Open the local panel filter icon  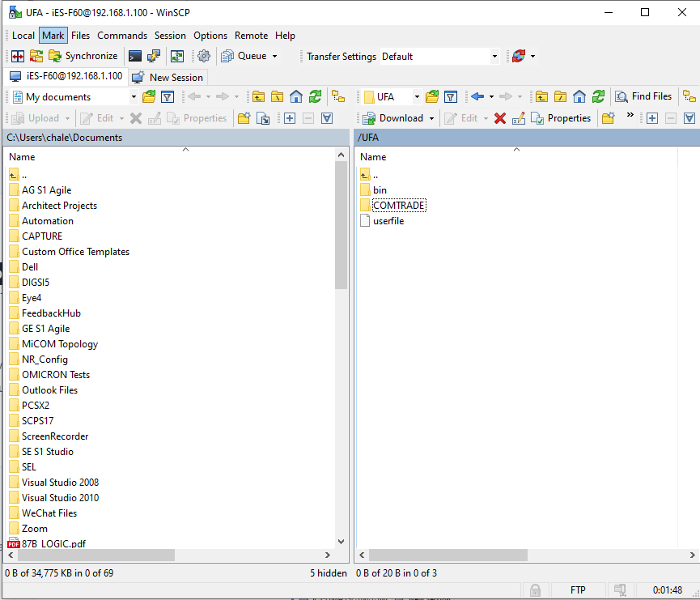point(168,97)
